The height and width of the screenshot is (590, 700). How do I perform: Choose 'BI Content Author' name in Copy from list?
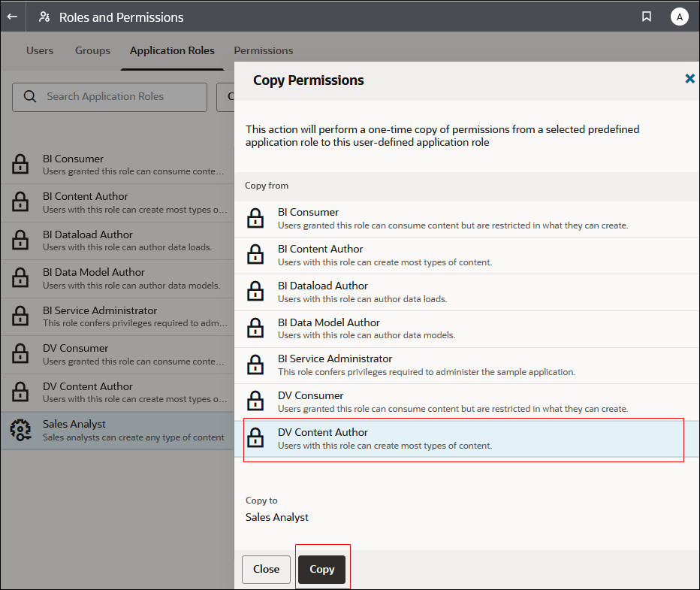320,249
